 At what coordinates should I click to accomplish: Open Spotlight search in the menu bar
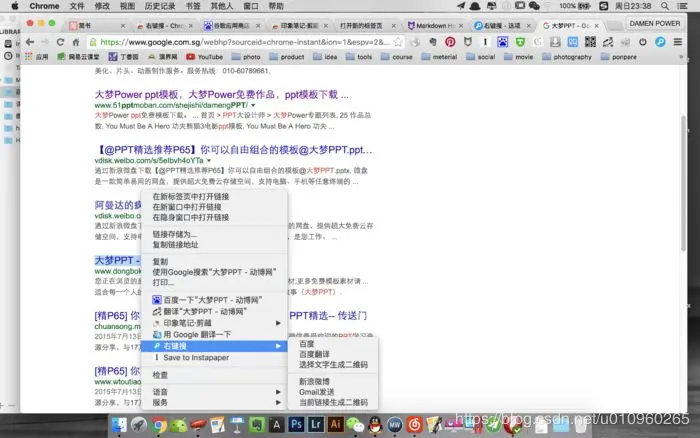click(665, 6)
